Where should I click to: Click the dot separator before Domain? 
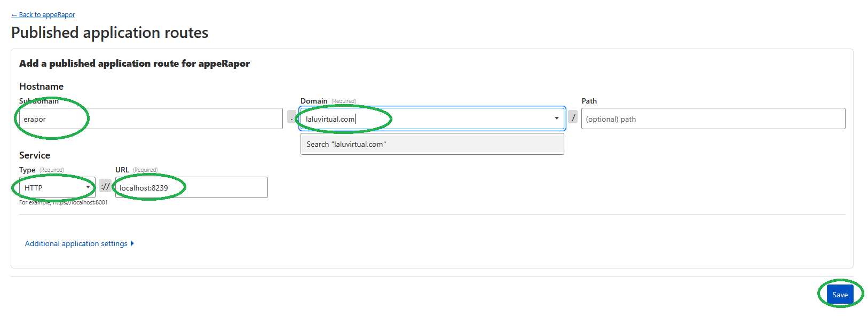click(291, 117)
